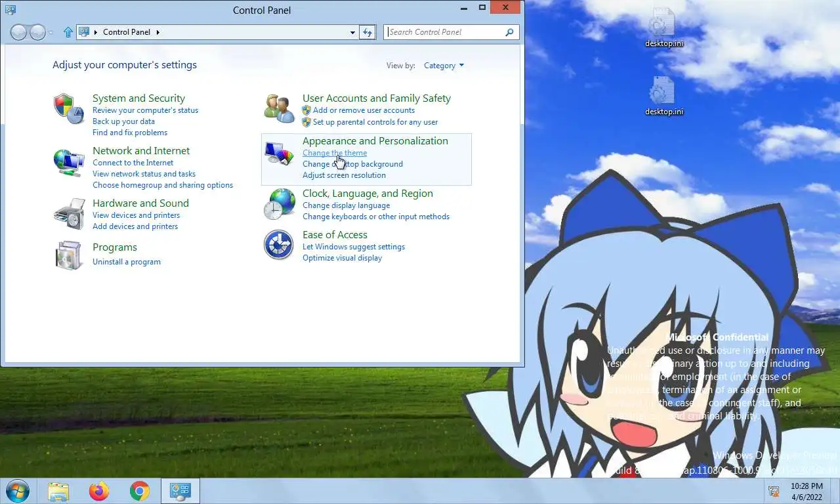Launch Google Chrome from taskbar
Screen dimensions: 840x504
coord(139,491)
